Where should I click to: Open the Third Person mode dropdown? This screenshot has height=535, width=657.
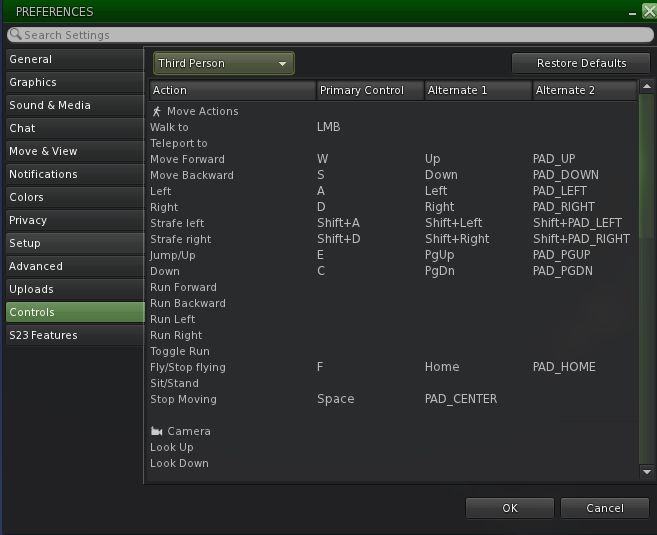(x=223, y=63)
